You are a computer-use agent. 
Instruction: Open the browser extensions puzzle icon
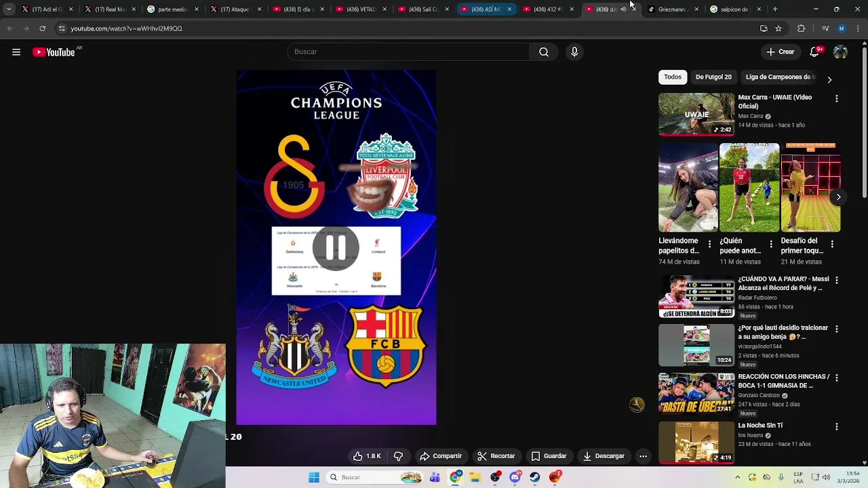coord(802,28)
